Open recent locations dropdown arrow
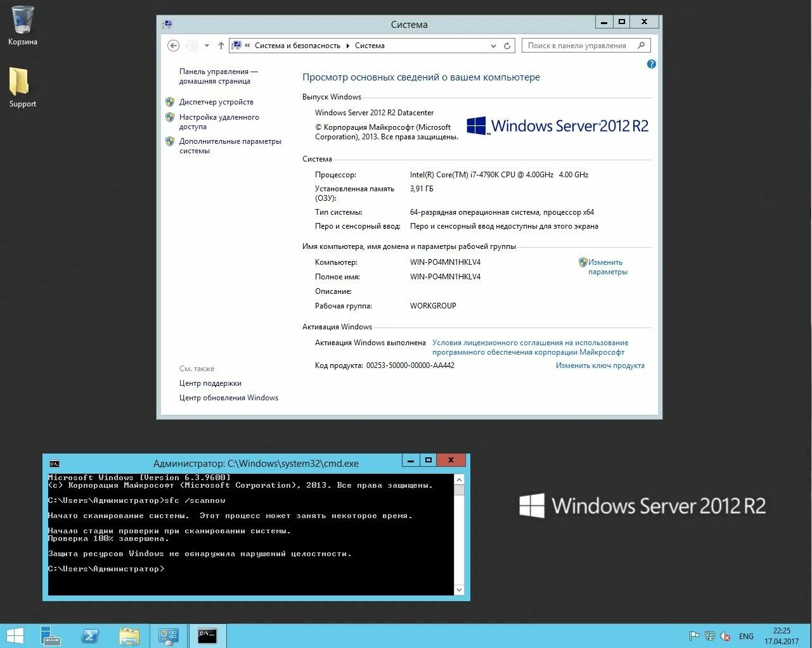 click(x=207, y=46)
